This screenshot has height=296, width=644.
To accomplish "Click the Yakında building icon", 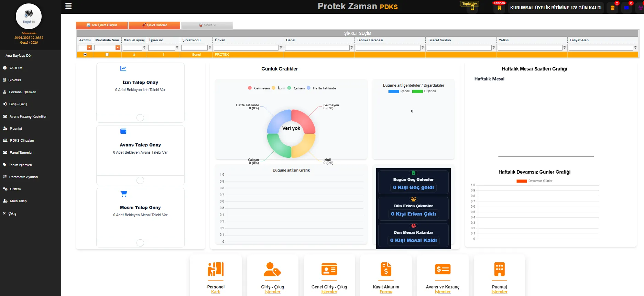I will 499,8.
